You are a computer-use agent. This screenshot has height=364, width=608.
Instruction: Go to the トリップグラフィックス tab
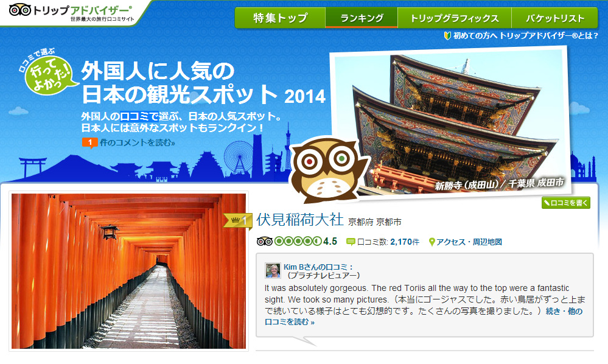pos(454,18)
